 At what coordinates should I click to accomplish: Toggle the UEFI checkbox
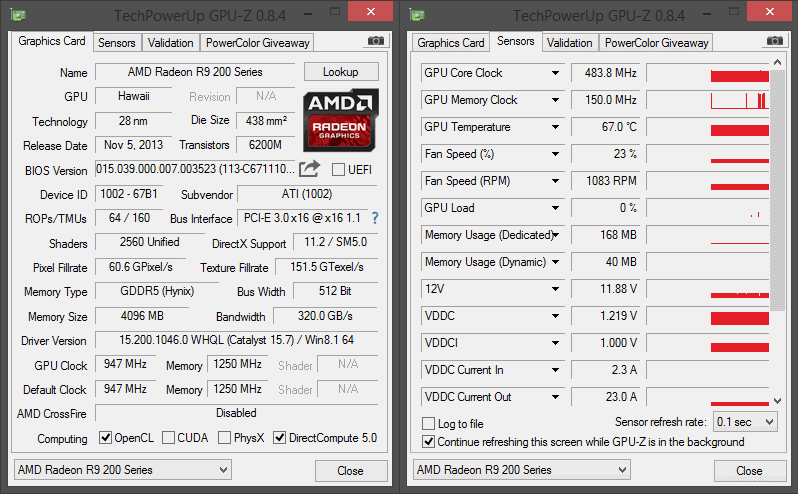338,169
